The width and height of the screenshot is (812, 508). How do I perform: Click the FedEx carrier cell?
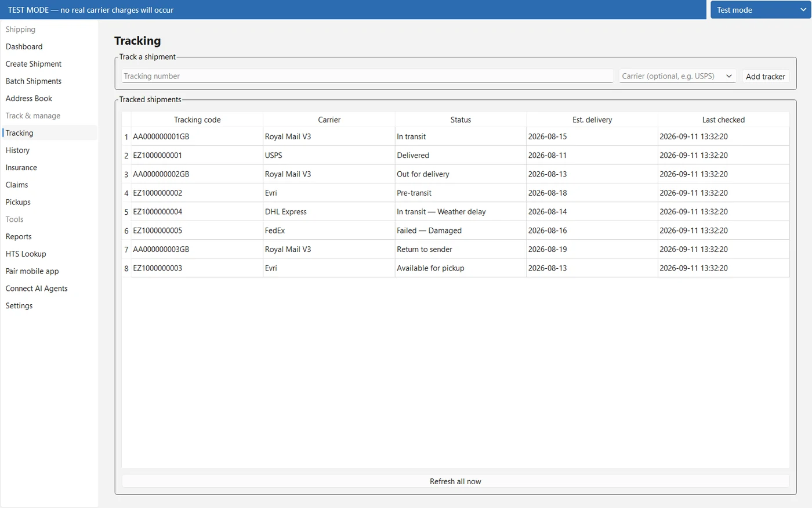pyautogui.click(x=329, y=230)
